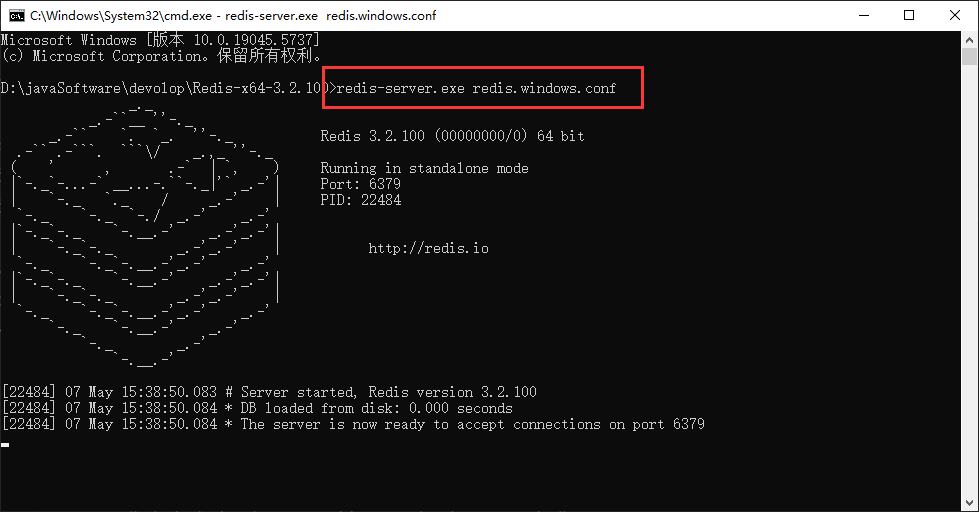Minimize the cmd.exe window
979x512 pixels.
[x=864, y=16]
